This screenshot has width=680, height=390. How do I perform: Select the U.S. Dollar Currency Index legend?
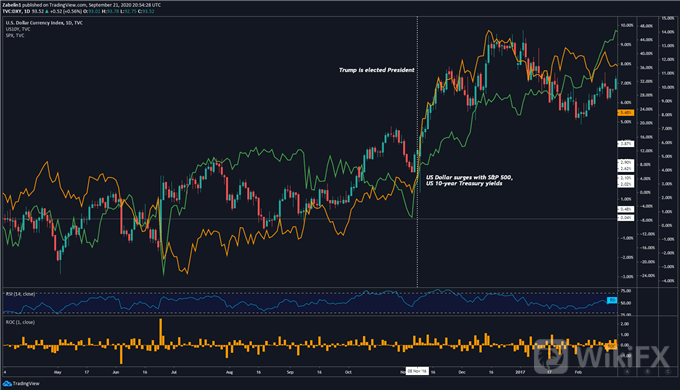44,23
